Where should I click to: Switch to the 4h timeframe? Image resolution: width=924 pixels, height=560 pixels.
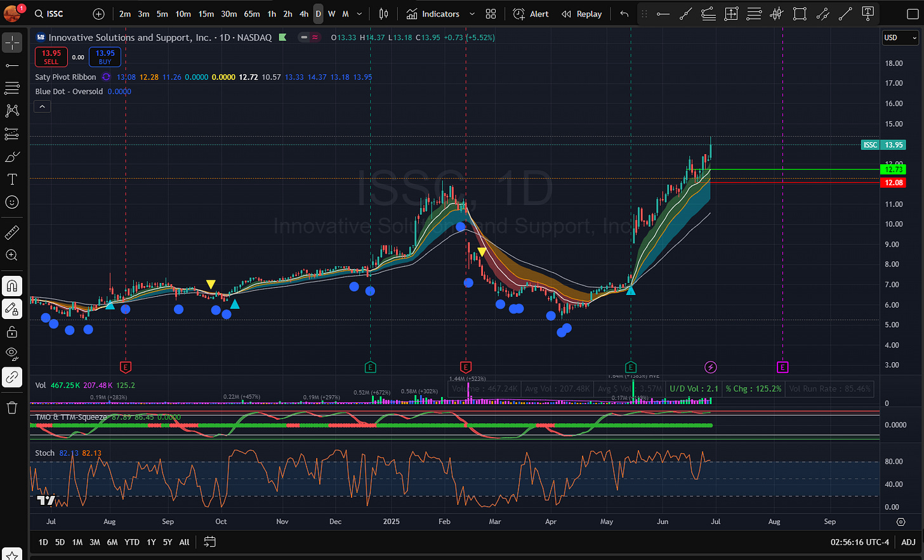[x=304, y=14]
